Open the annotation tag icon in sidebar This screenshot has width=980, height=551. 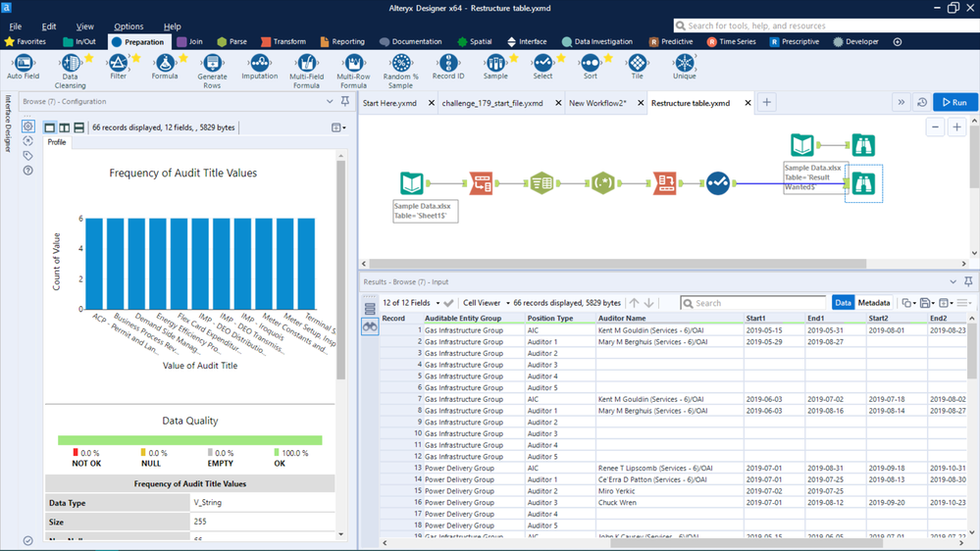click(28, 156)
